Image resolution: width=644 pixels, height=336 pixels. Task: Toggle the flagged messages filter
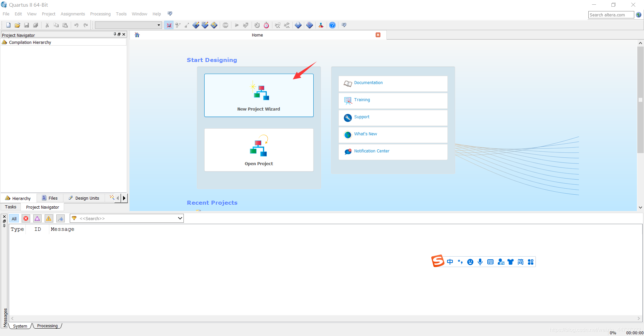[x=60, y=219]
